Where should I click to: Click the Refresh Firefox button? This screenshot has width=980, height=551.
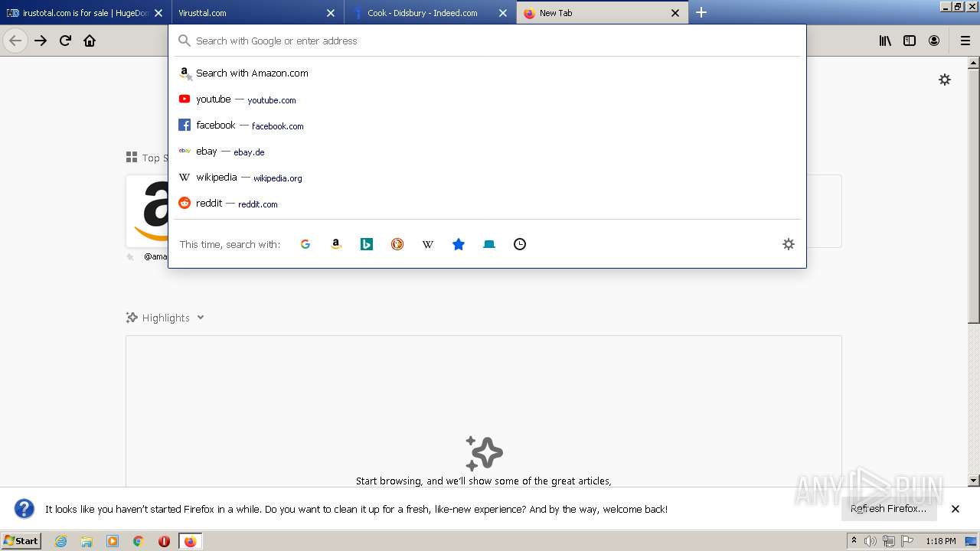pyautogui.click(x=889, y=509)
